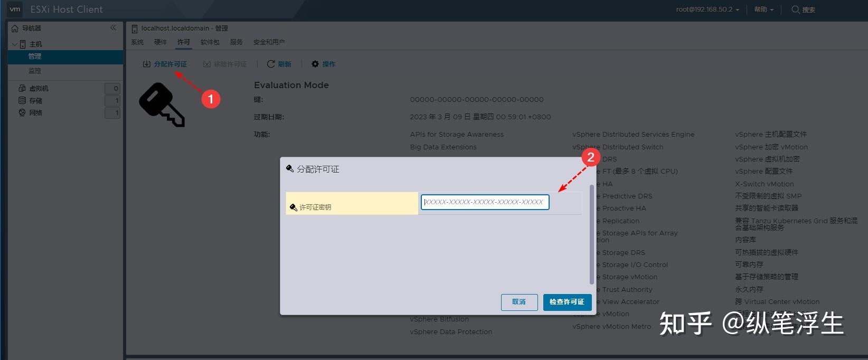Click the navigator home icon
868x360 pixels.
[x=15, y=29]
